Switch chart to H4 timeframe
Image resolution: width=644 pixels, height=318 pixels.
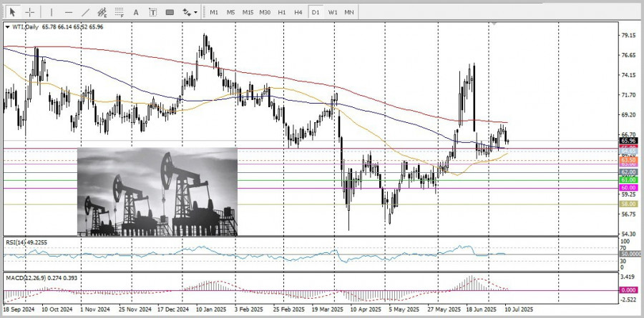coord(298,12)
